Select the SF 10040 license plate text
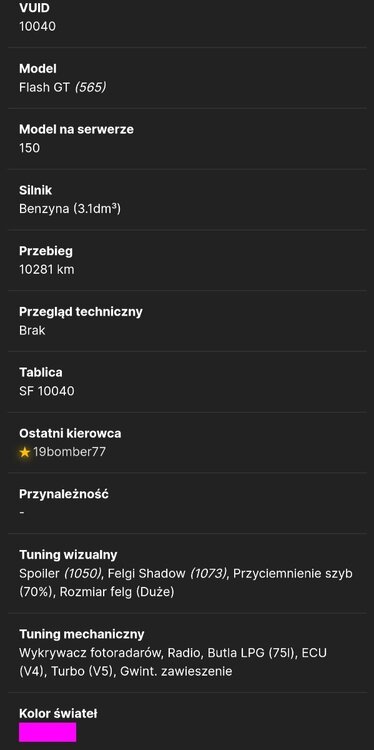This screenshot has height=750, width=374. click(x=47, y=391)
